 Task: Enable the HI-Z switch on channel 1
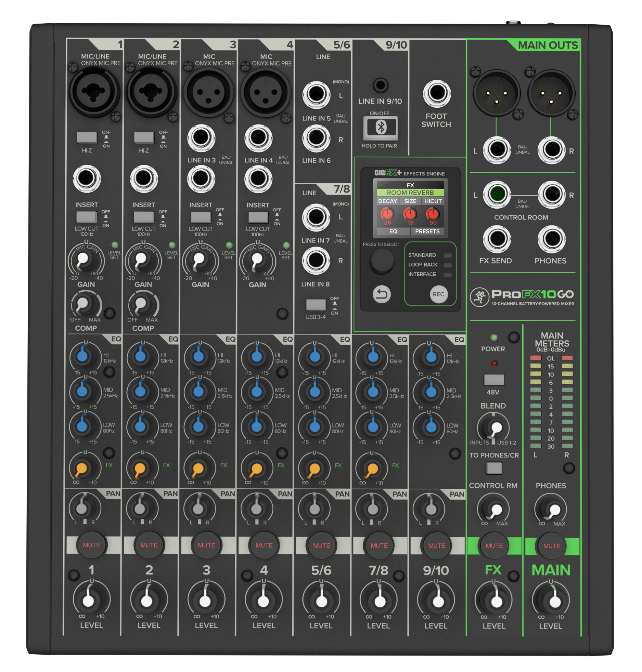87,137
